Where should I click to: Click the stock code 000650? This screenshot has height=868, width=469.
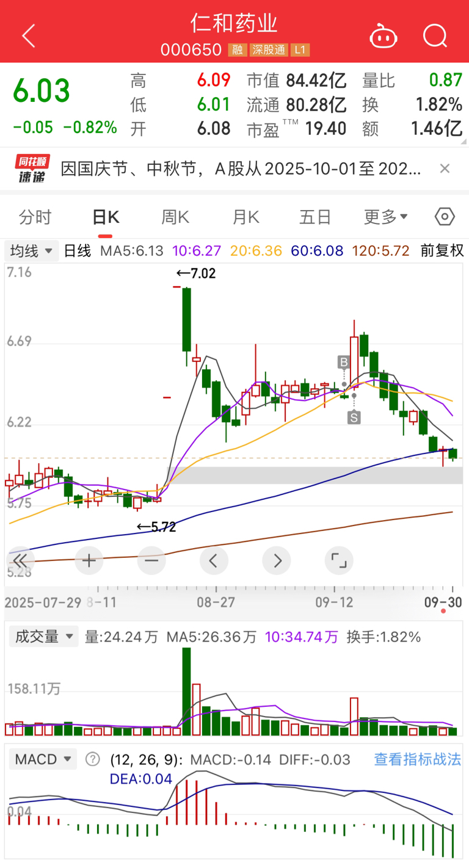tap(191, 50)
